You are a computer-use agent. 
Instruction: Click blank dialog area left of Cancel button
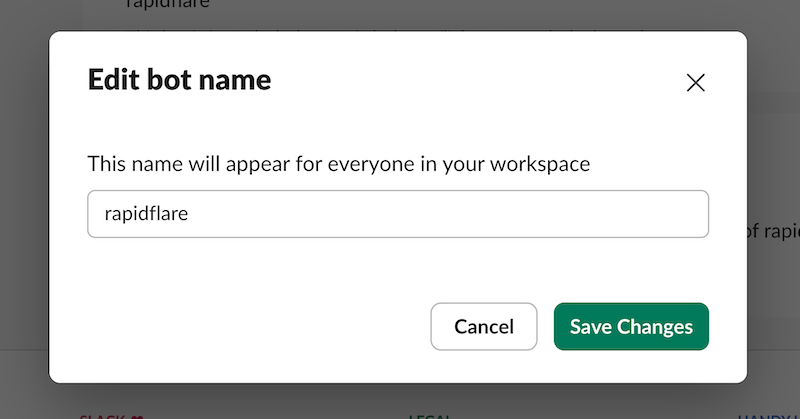(x=250, y=327)
